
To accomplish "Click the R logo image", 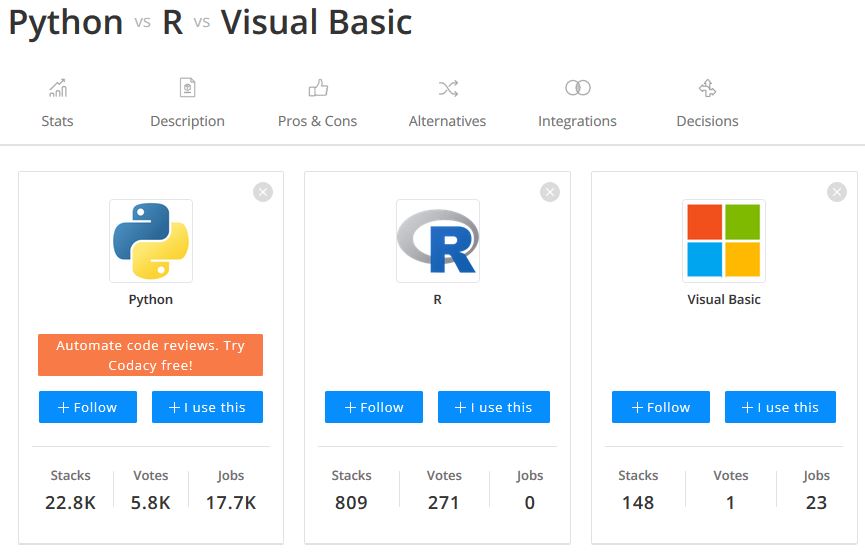I will click(x=437, y=241).
